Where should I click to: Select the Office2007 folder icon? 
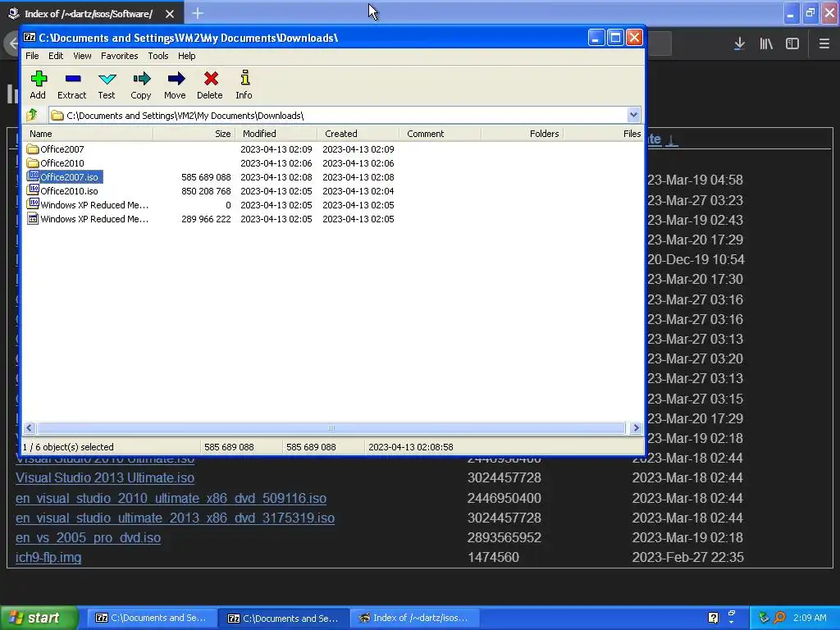(x=33, y=149)
